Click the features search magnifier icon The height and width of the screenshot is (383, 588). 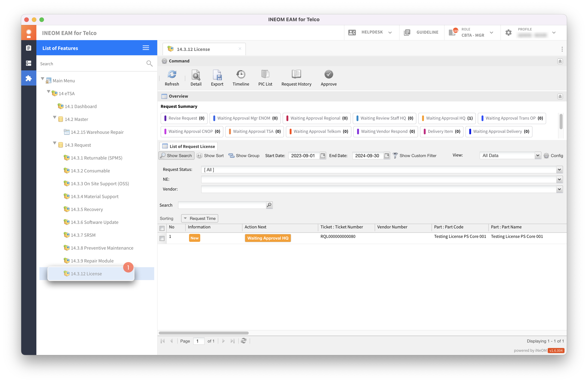[x=149, y=64]
